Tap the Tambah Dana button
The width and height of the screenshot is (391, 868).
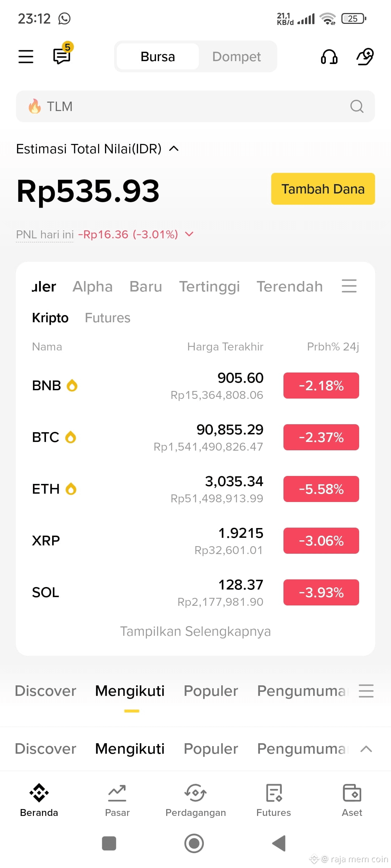[323, 189]
